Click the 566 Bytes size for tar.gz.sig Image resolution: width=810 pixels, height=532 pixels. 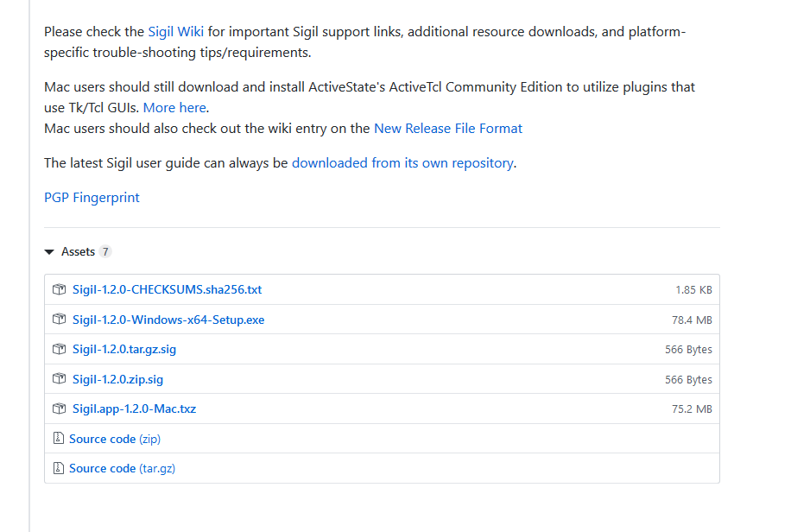pyautogui.click(x=688, y=350)
